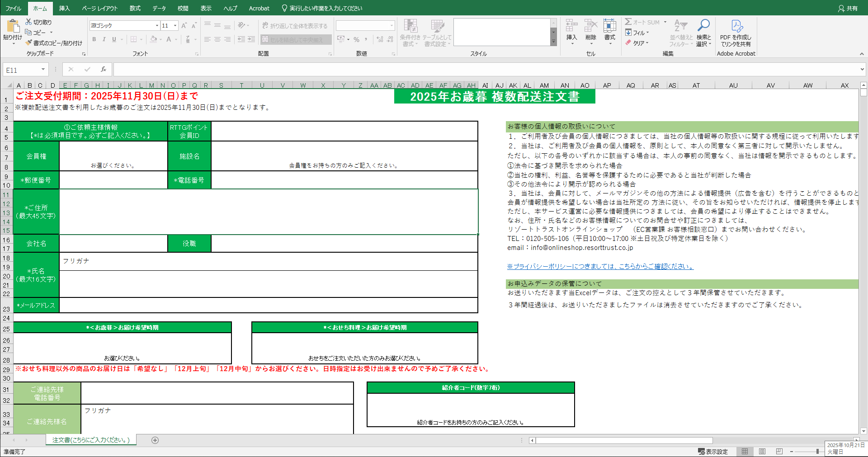Open the Find & Select (検索と選択) magnifier
This screenshot has width=868, height=457.
click(x=703, y=26)
